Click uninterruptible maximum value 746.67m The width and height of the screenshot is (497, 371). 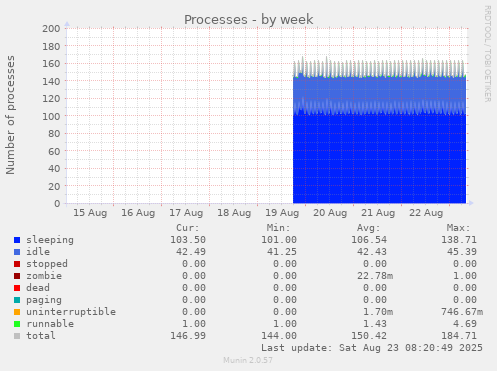(462, 312)
